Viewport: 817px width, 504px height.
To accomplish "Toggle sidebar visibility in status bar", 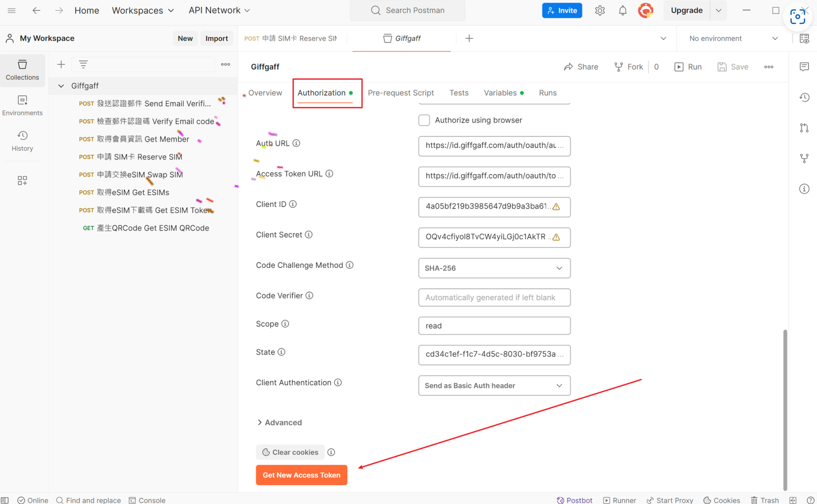I will click(5, 500).
